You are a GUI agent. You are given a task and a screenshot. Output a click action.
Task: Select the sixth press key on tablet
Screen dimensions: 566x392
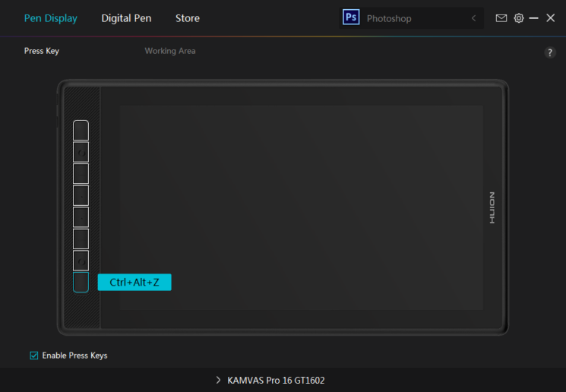[x=81, y=239]
